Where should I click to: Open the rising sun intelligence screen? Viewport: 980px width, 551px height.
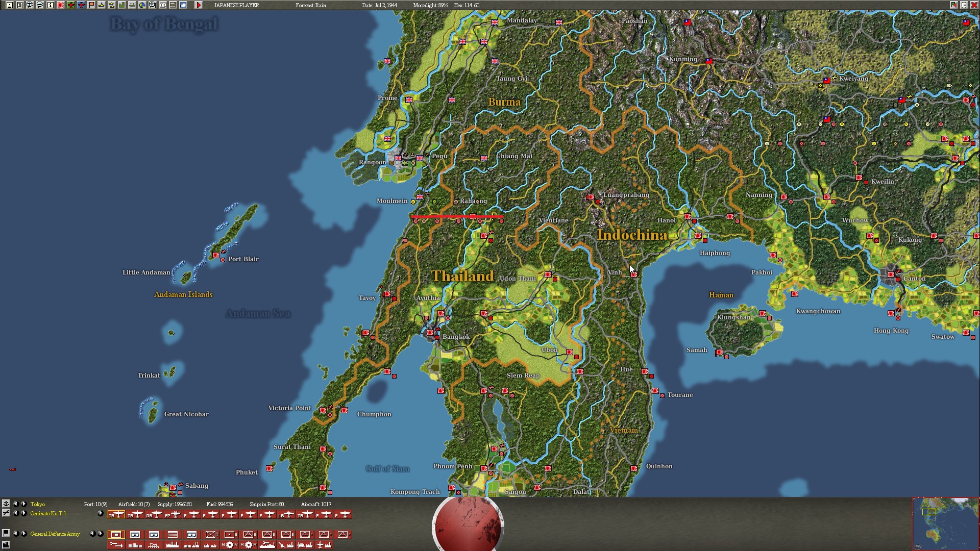(x=61, y=5)
